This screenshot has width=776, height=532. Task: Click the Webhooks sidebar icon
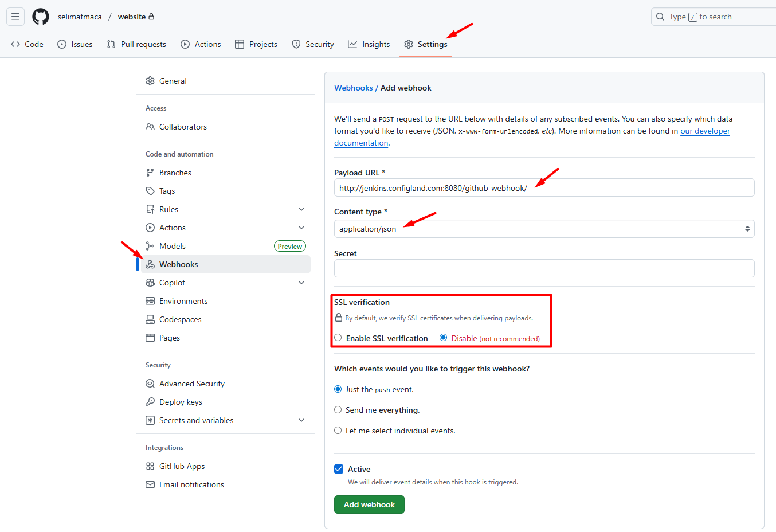coord(150,264)
